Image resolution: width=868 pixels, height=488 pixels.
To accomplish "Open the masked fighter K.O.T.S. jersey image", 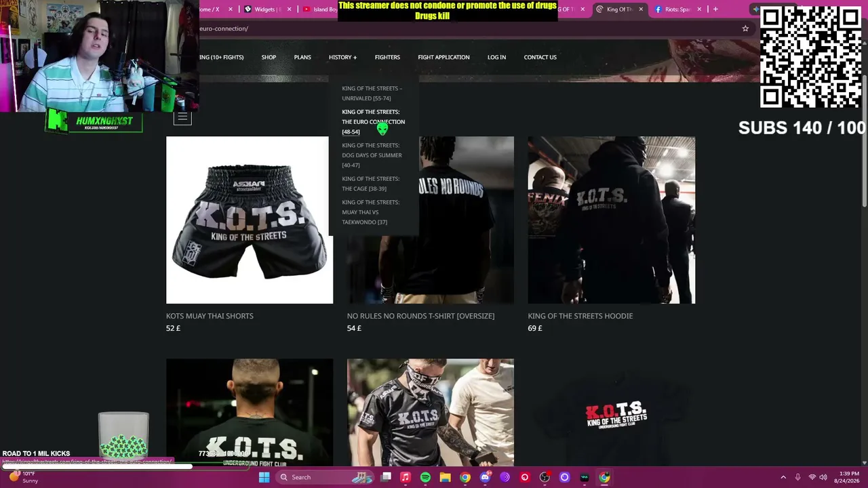I will point(431,413).
